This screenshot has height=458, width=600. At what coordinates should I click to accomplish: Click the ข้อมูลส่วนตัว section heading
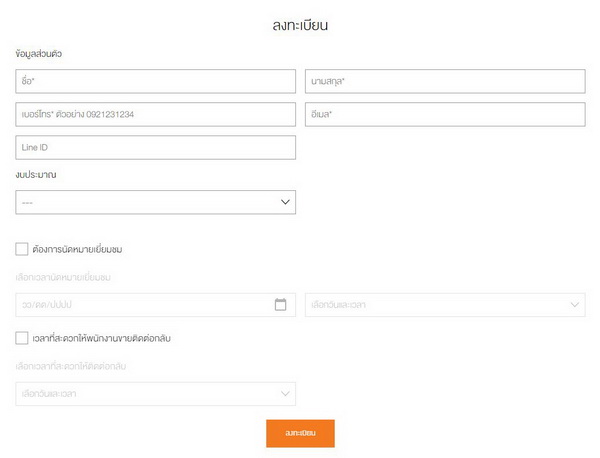coord(39,54)
